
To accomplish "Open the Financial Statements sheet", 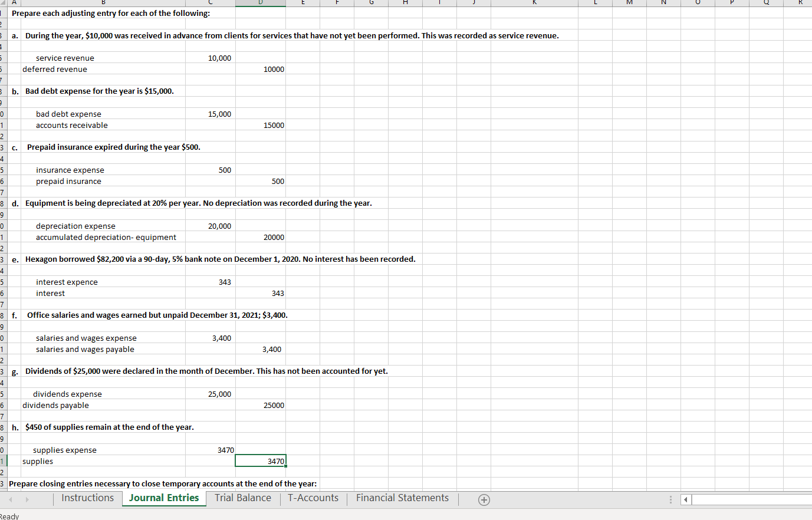I will click(x=402, y=498).
